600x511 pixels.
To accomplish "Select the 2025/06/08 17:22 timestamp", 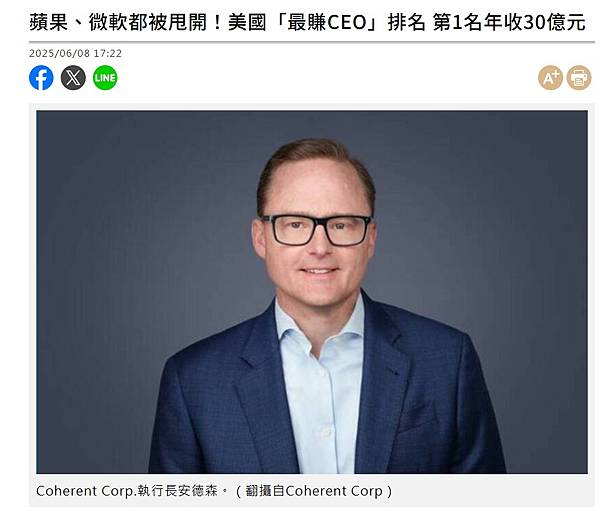I will pos(75,53).
